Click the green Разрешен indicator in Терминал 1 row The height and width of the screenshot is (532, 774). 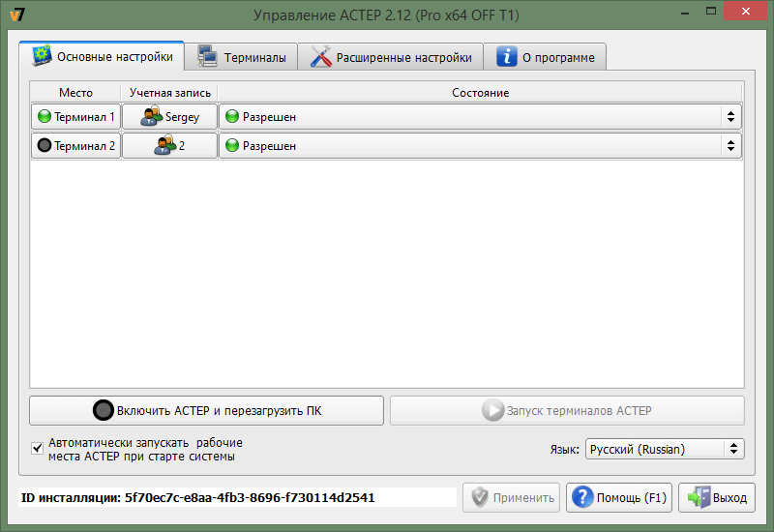(x=232, y=116)
